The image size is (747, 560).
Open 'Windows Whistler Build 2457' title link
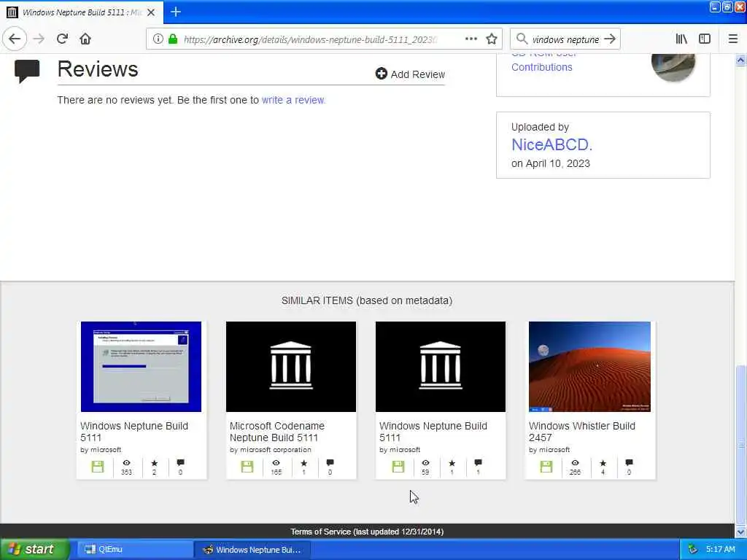click(581, 432)
